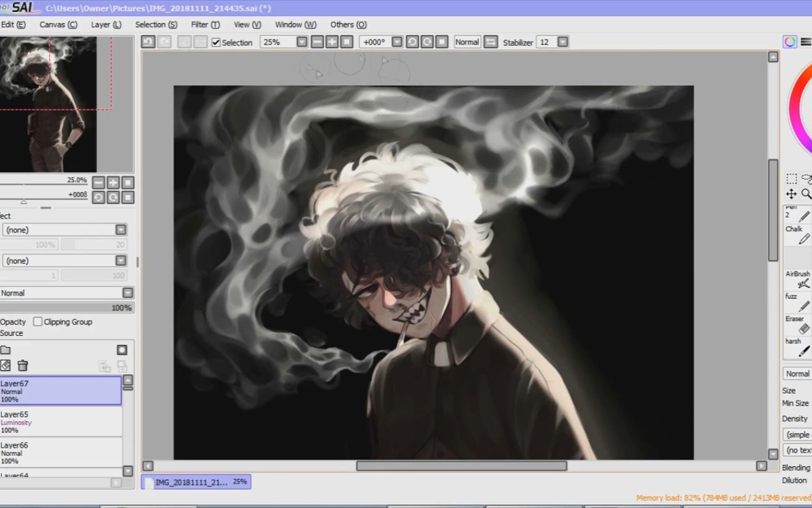The image size is (812, 508).
Task: Reset canvas rotation in the toolbar
Action: point(442,42)
